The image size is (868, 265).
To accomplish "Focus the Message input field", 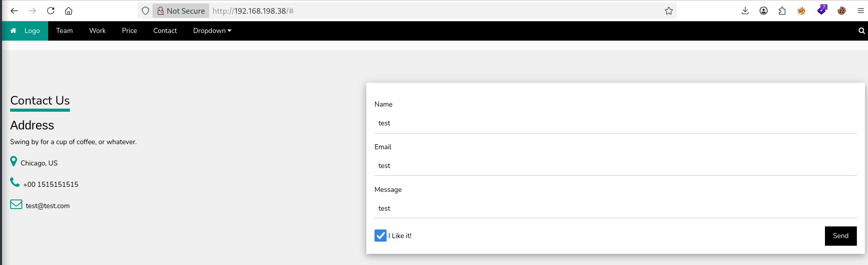I will [616, 209].
